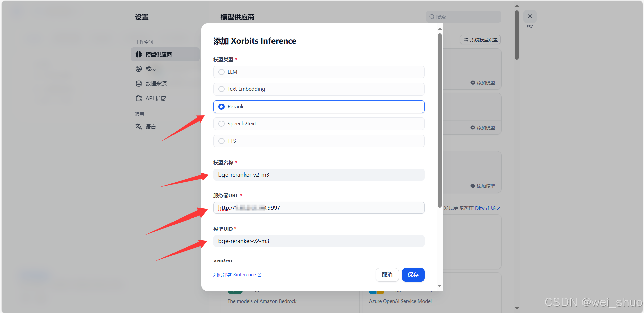Click the sliders icon in 系统模型设置
Image resolution: width=644 pixels, height=313 pixels.
[x=466, y=40]
